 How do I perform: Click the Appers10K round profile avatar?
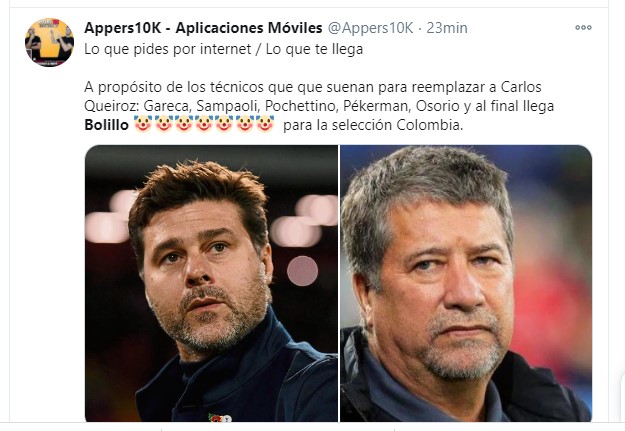pyautogui.click(x=49, y=42)
